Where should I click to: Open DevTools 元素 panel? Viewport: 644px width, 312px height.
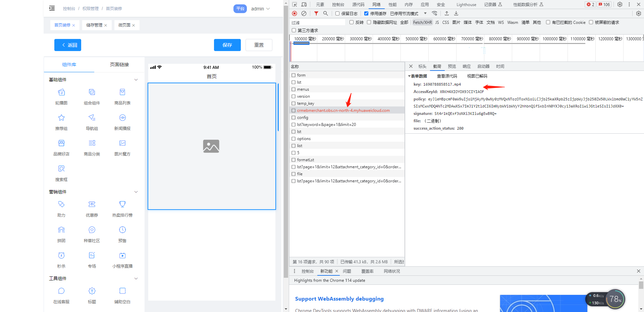point(320,4)
